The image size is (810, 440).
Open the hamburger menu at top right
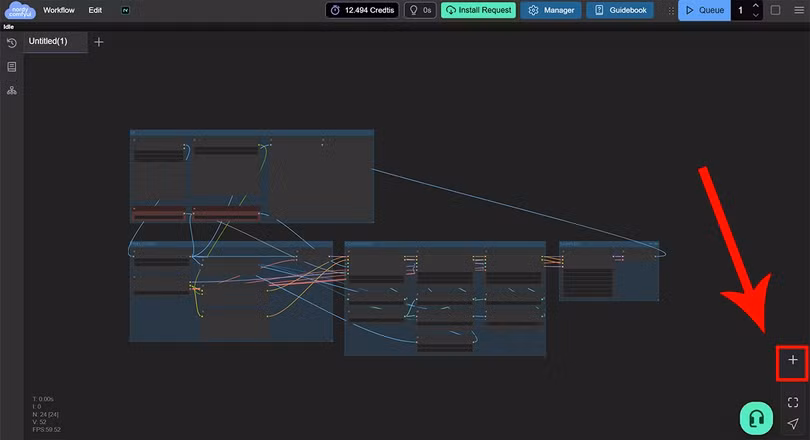[797, 10]
